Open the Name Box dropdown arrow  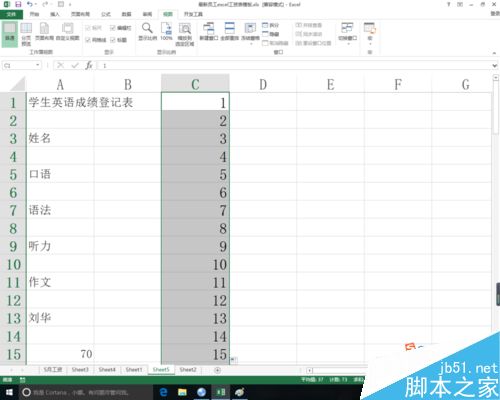(x=38, y=65)
